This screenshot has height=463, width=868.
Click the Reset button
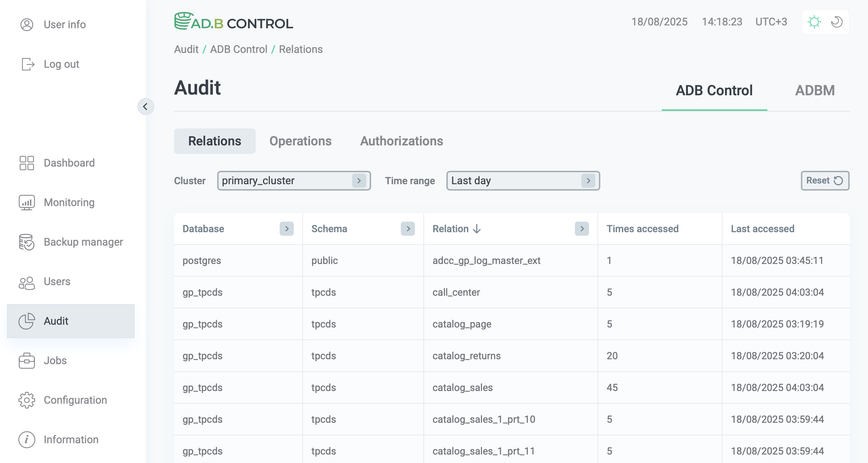825,181
